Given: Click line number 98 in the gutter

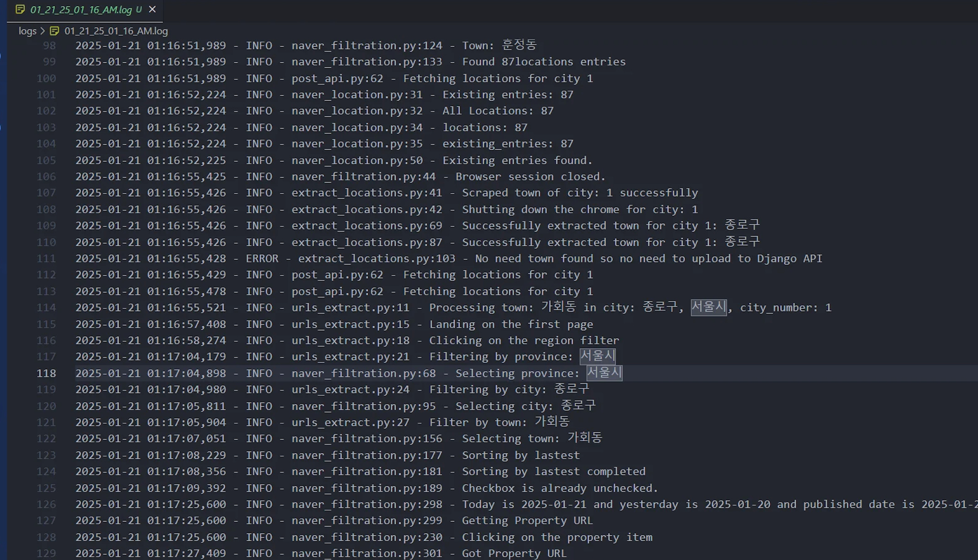Looking at the screenshot, I should [x=49, y=46].
